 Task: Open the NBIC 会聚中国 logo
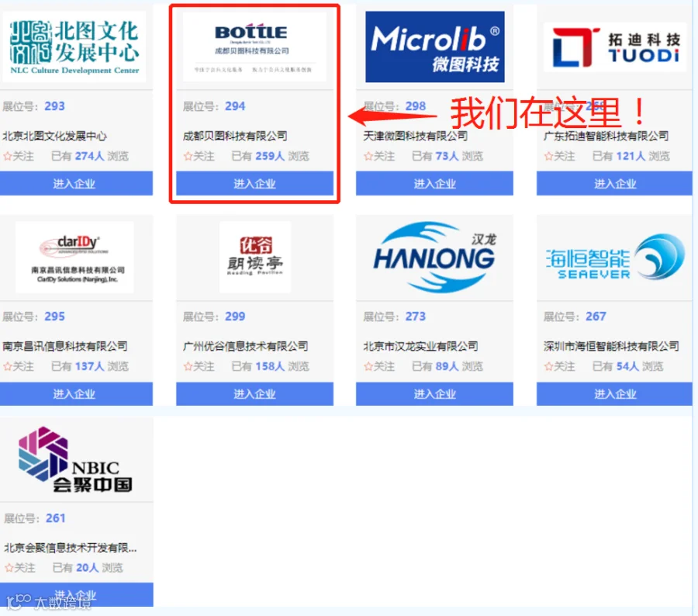pyautogui.click(x=75, y=459)
